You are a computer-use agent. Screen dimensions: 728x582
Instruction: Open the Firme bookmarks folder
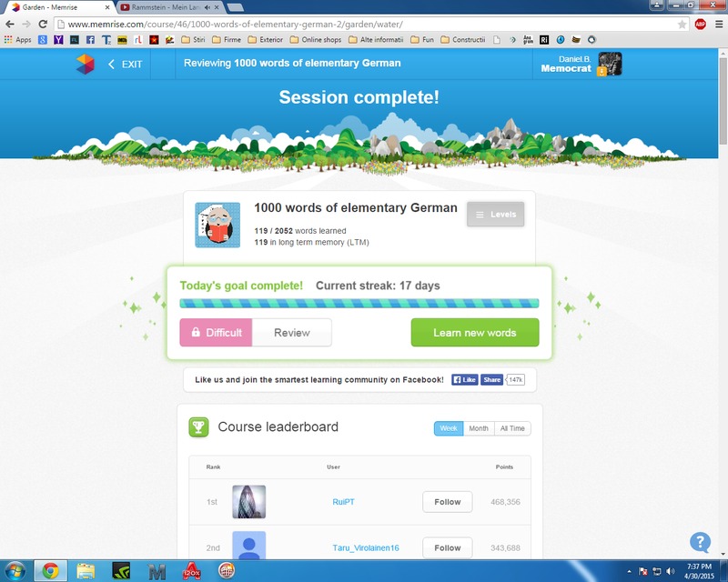(227, 40)
